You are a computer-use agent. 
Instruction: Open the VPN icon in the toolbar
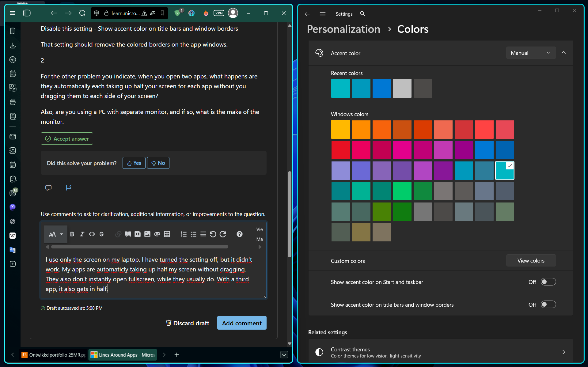point(219,13)
